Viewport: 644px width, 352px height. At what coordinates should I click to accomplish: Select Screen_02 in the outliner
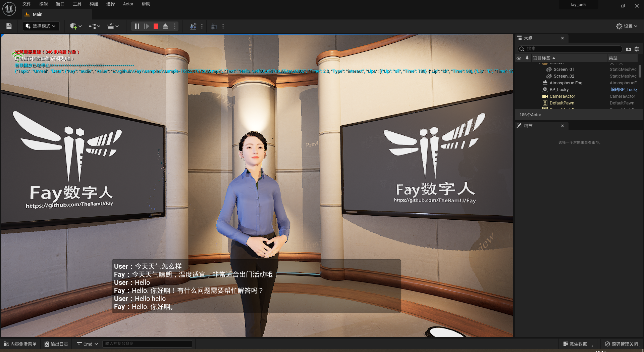click(564, 76)
